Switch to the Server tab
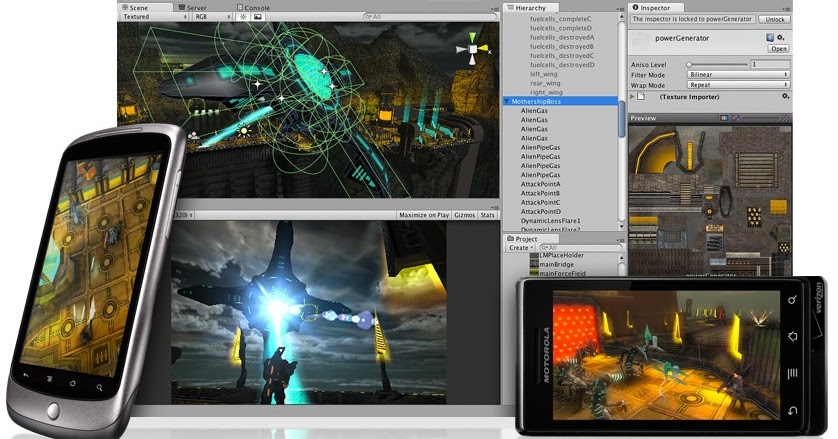This screenshot has height=439, width=838. pos(193,7)
